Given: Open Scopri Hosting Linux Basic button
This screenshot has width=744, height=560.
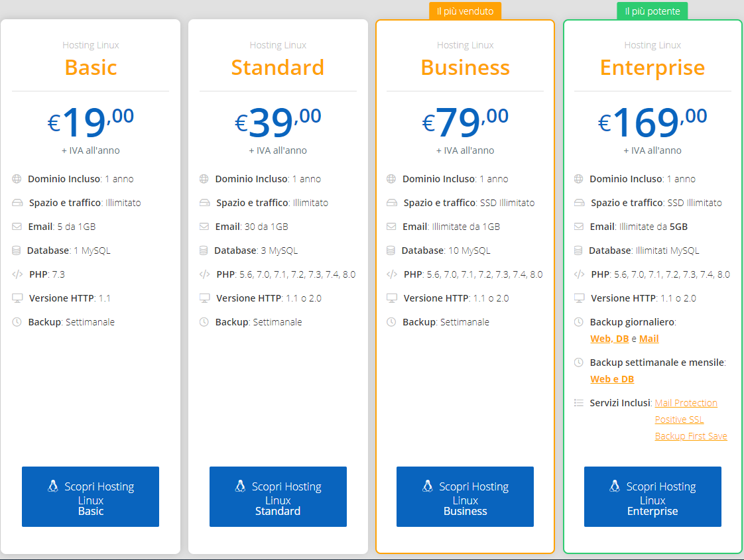Looking at the screenshot, I should [90, 497].
